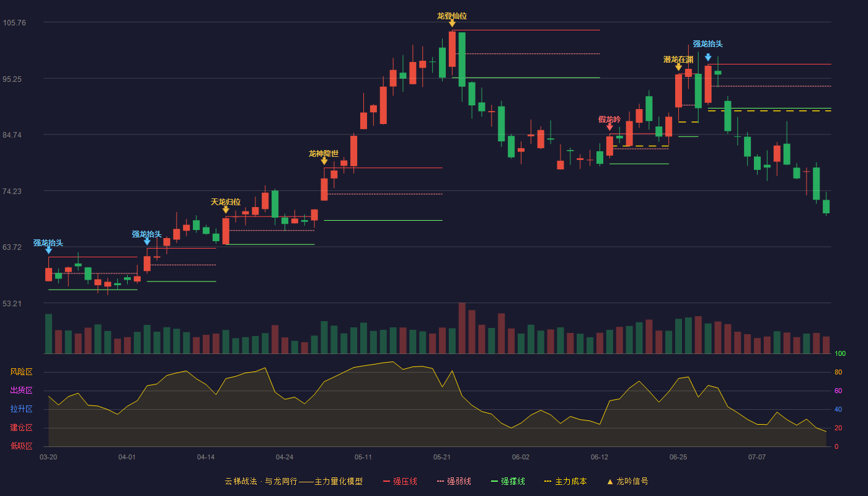Click the 05-21 date label
Viewport: 868px width, 496px height.
[442, 457]
